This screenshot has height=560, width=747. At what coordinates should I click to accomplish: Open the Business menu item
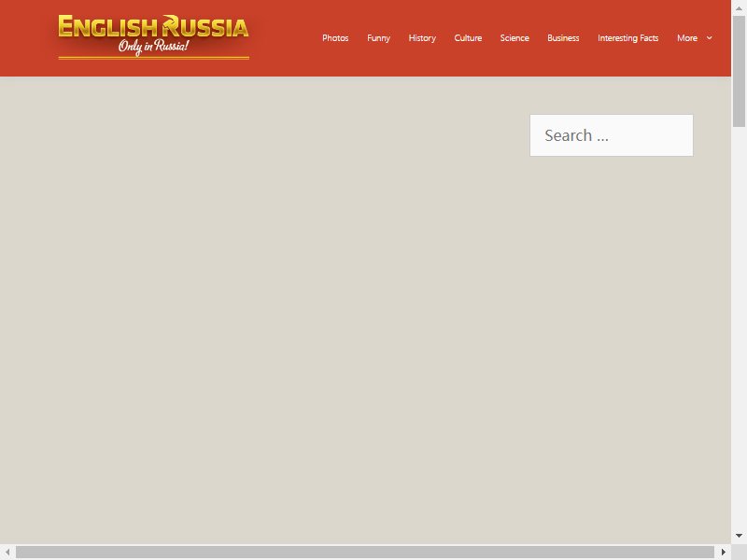tap(563, 38)
